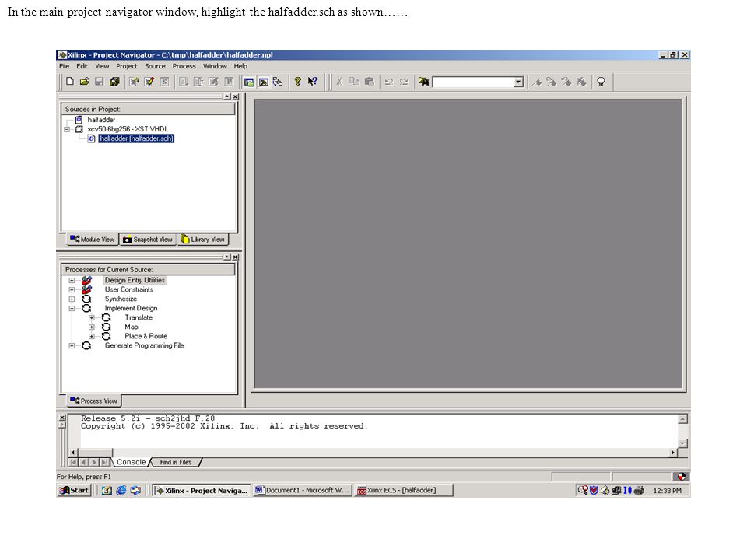Click the printer icon in system tray
This screenshot has width=747, height=560.
(639, 490)
